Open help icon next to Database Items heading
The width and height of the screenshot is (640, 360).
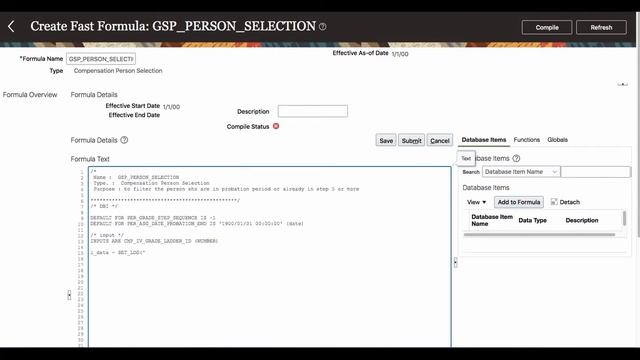point(516,158)
